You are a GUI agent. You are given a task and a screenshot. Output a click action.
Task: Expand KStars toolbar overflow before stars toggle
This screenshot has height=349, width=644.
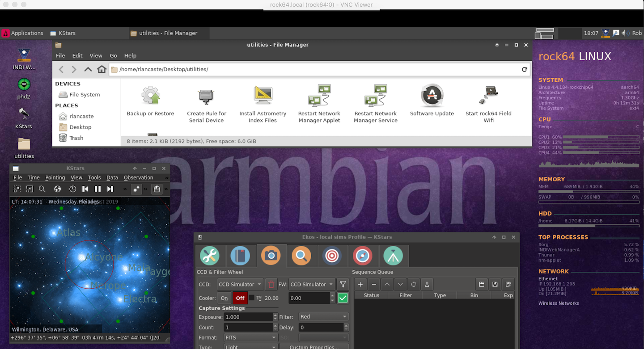pos(125,189)
